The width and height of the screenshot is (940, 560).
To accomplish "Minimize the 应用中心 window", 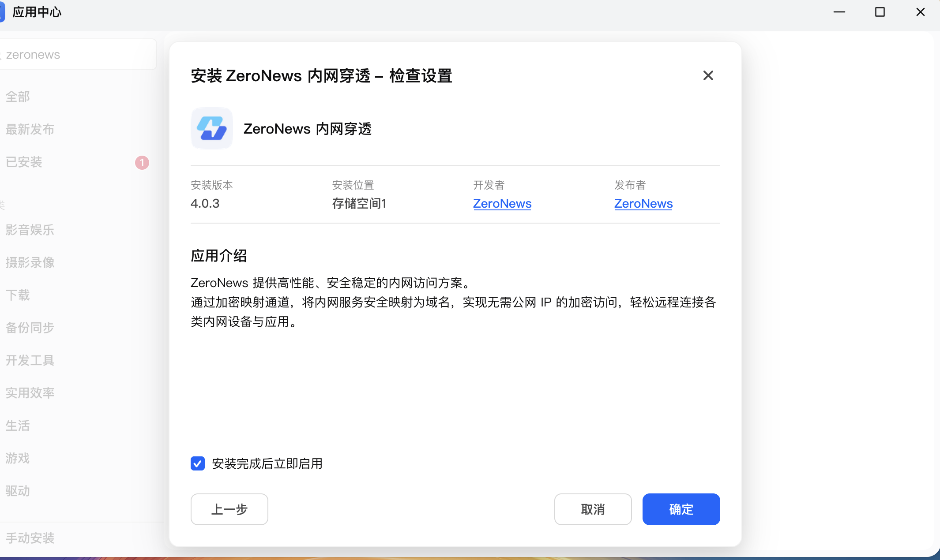I will pyautogui.click(x=839, y=12).
